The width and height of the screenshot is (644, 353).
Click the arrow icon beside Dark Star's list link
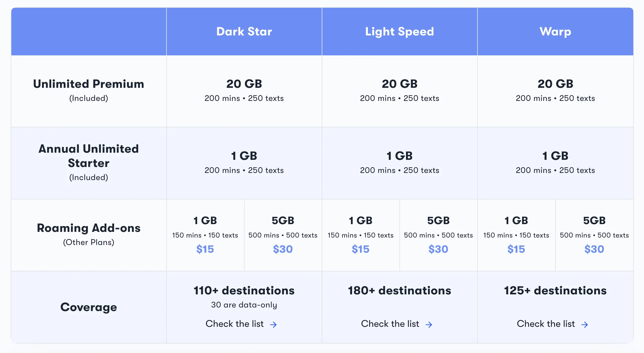[273, 324]
